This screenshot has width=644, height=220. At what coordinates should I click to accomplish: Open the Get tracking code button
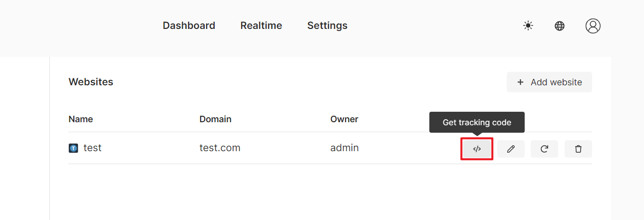[477, 149]
